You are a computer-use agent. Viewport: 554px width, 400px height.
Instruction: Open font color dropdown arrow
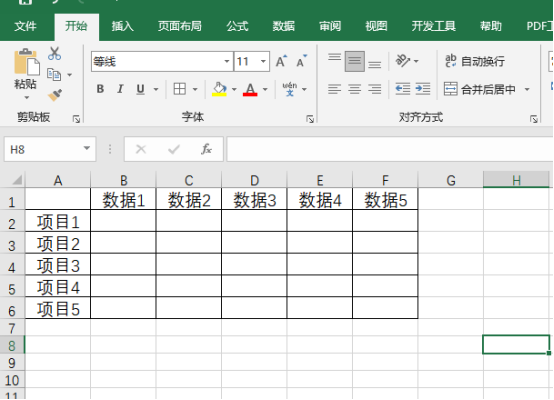click(265, 89)
